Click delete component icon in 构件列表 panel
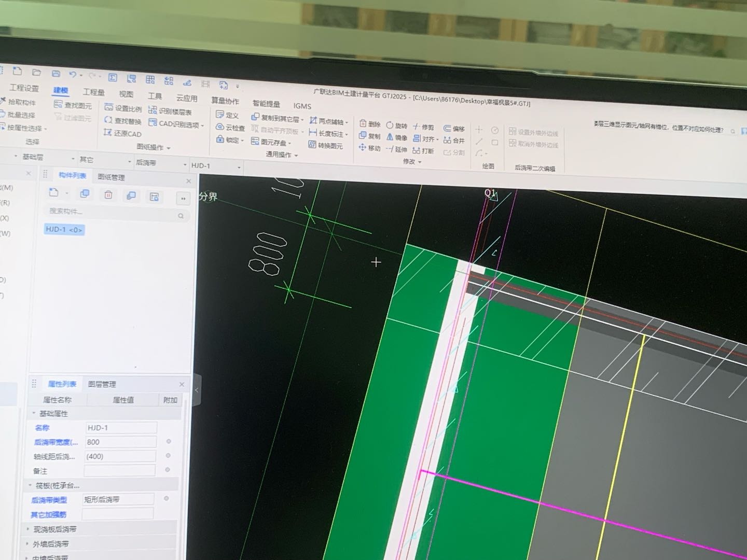The height and width of the screenshot is (560, 747). 108,194
